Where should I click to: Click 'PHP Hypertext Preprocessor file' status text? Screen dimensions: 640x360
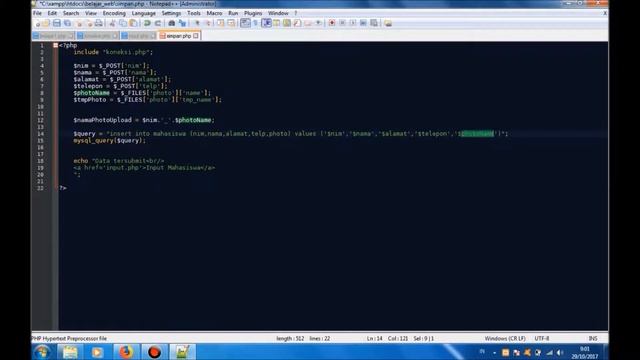pyautogui.click(x=69, y=338)
